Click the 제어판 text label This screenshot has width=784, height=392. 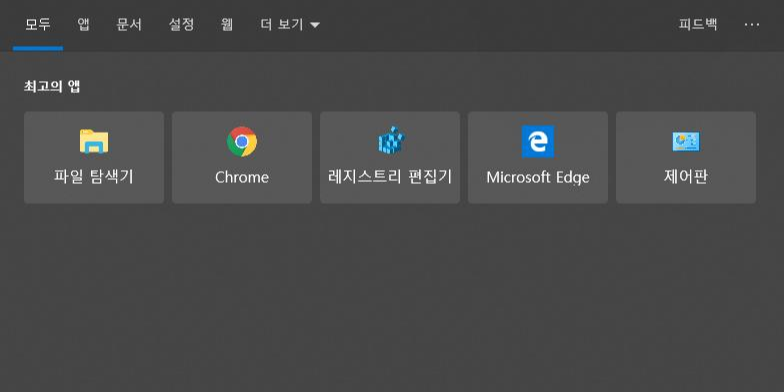(686, 176)
